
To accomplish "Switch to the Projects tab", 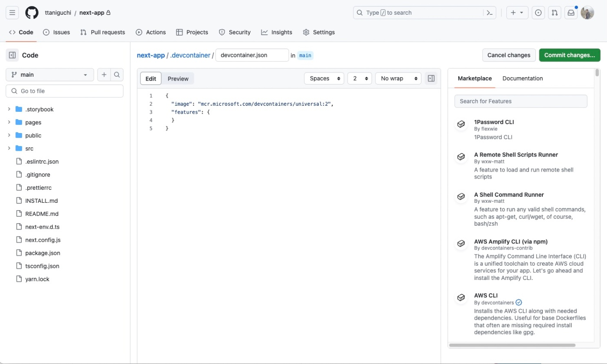I will click(x=192, y=32).
